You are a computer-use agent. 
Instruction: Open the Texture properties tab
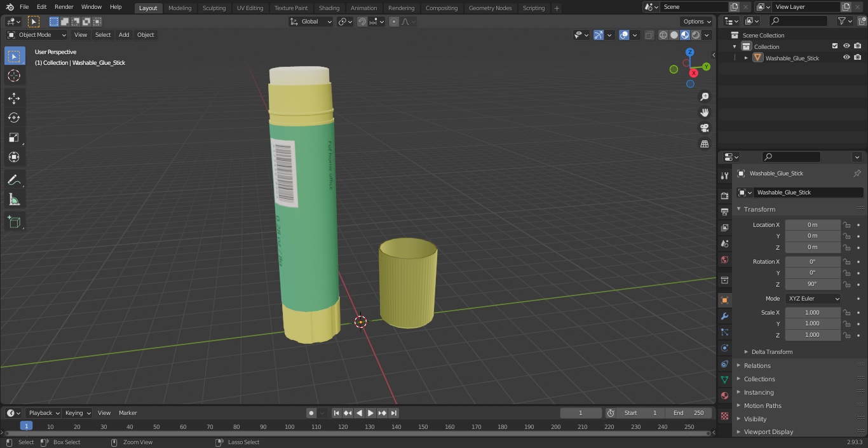724,416
